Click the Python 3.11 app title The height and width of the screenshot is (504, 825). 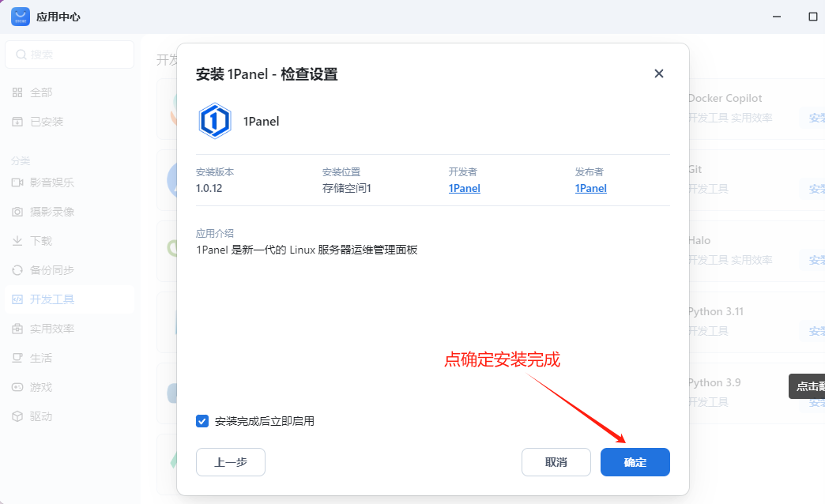coord(716,311)
